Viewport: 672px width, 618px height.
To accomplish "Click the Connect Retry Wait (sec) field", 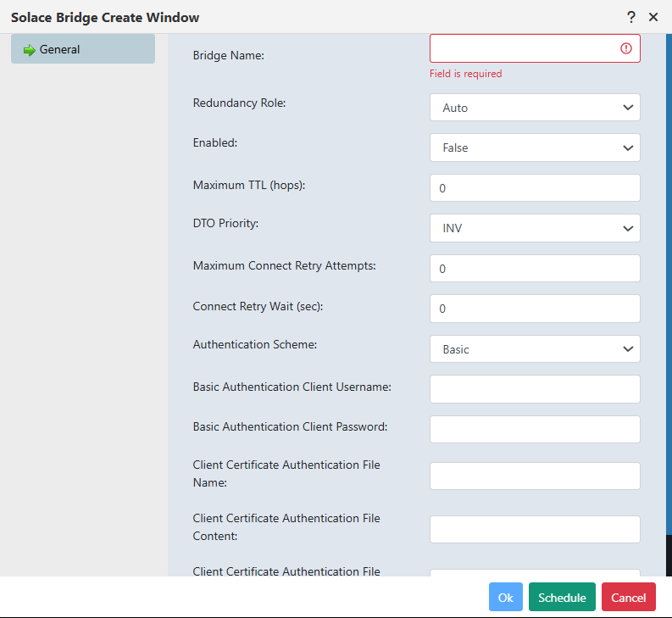I will [x=535, y=309].
